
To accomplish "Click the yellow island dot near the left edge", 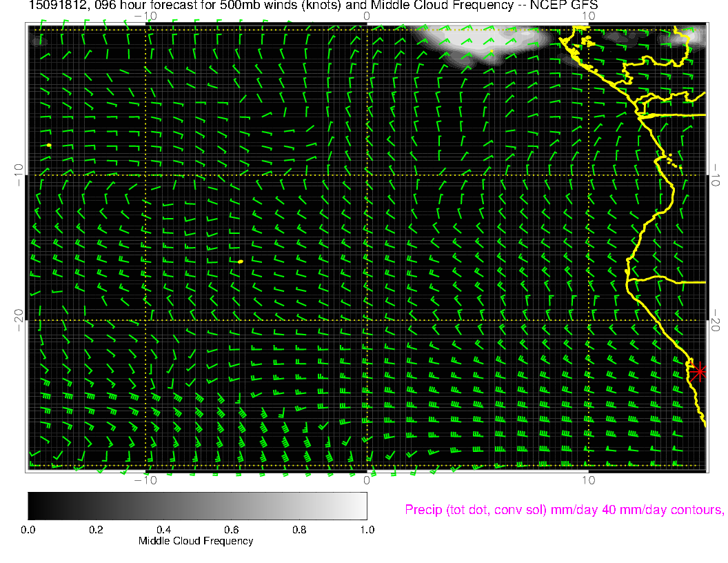I will pyautogui.click(x=49, y=145).
